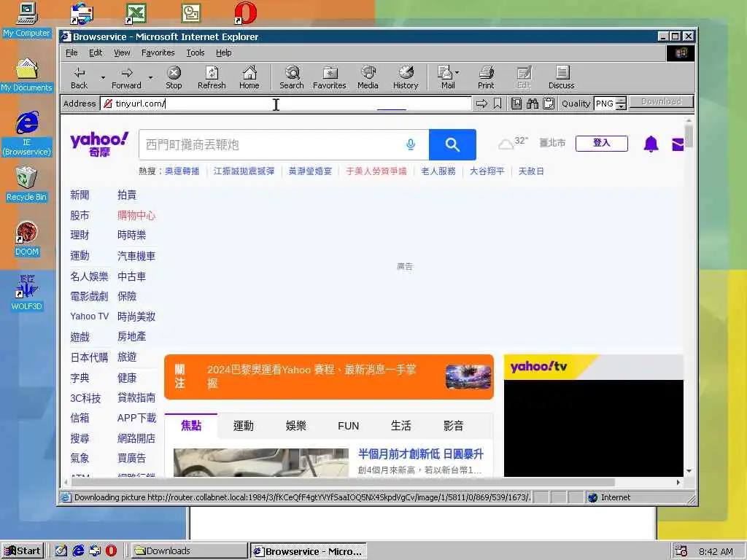The width and height of the screenshot is (747, 560).
Task: Click Opera icon in quick launch
Action: tap(111, 551)
